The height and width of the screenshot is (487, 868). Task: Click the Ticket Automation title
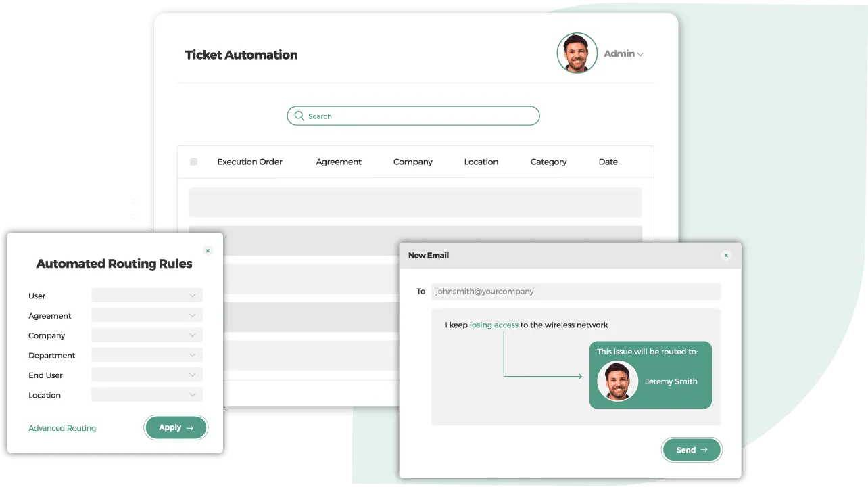click(241, 55)
